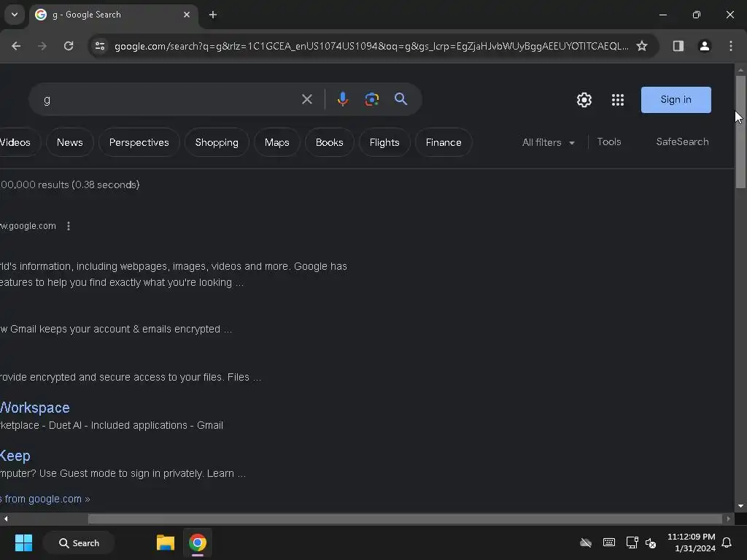This screenshot has width=747, height=560.
Task: Open the Windows Start menu
Action: pyautogui.click(x=23, y=542)
